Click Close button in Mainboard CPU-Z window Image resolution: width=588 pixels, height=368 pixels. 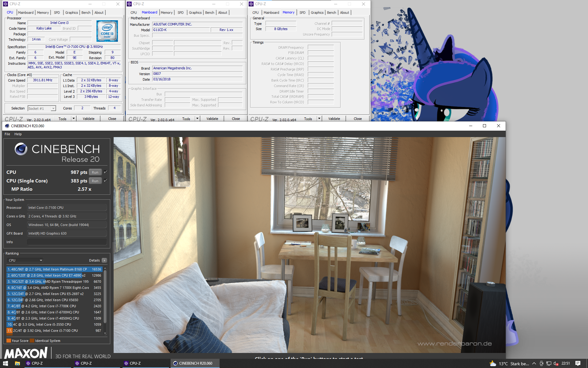coord(236,119)
